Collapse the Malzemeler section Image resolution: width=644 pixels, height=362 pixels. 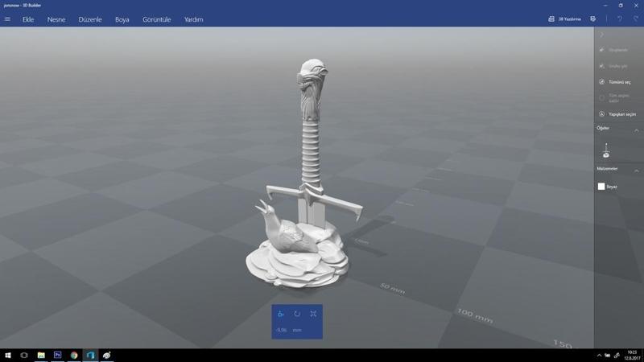[x=636, y=171]
